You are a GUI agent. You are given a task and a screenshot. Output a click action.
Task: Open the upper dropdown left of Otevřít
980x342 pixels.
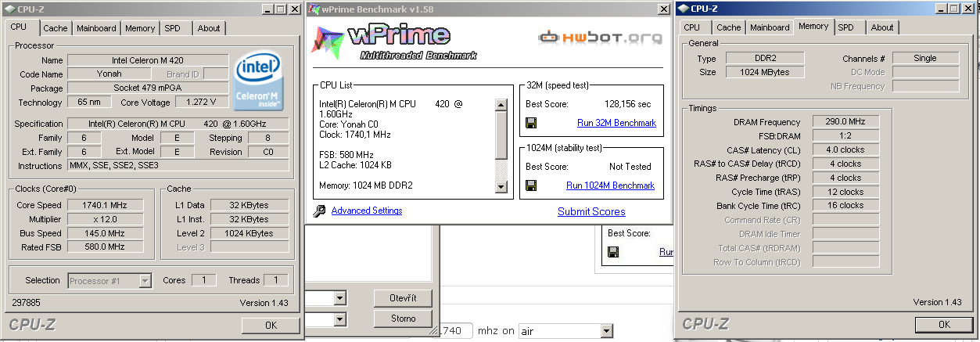(340, 298)
